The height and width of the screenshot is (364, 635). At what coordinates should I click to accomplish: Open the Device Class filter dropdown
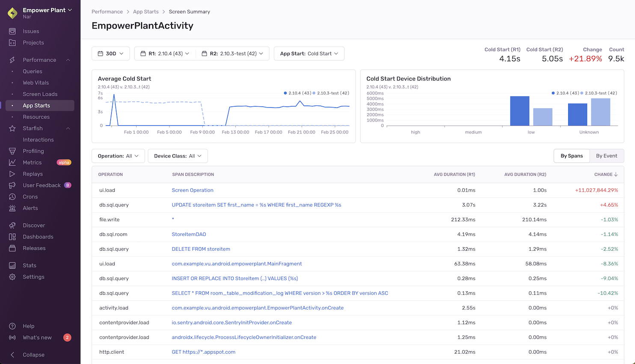click(x=178, y=156)
